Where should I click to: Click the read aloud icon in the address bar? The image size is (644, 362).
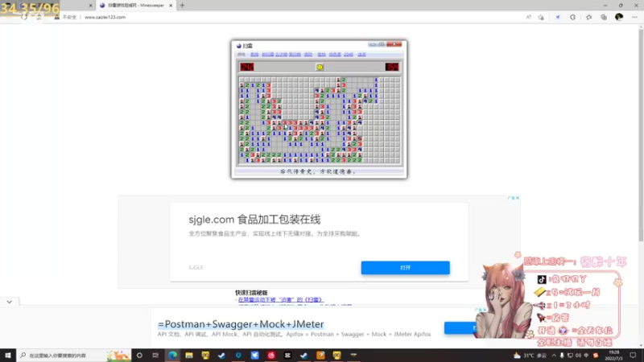click(x=529, y=17)
